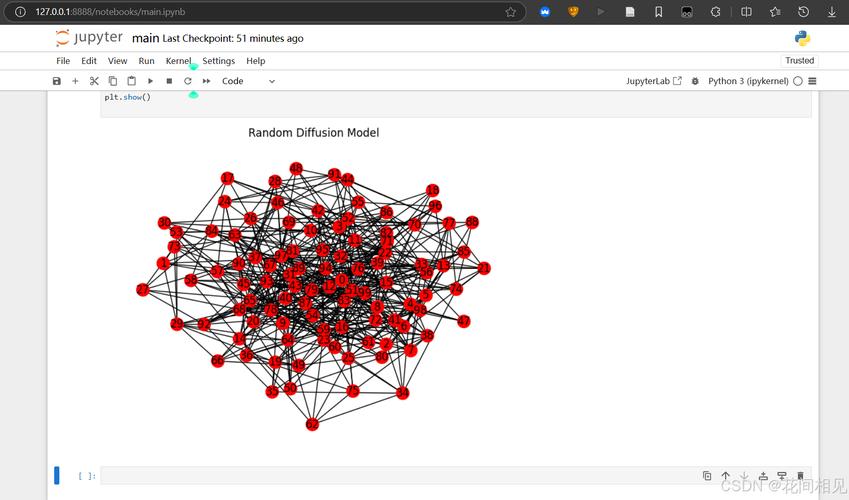Screen dimensions: 849x500
Task: Open browser history clock icon
Action: coord(804,11)
